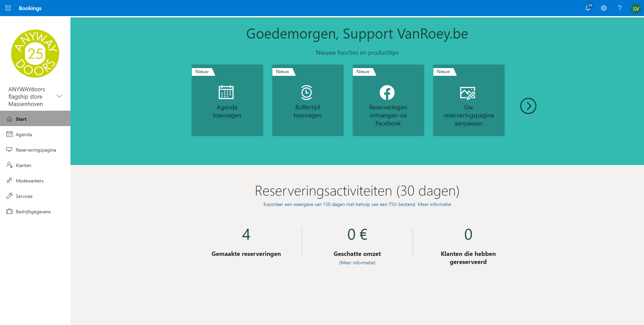Open the Bedrijfsgegevens menu item
Screen dimensions: 644x325
pyautogui.click(x=35, y=211)
